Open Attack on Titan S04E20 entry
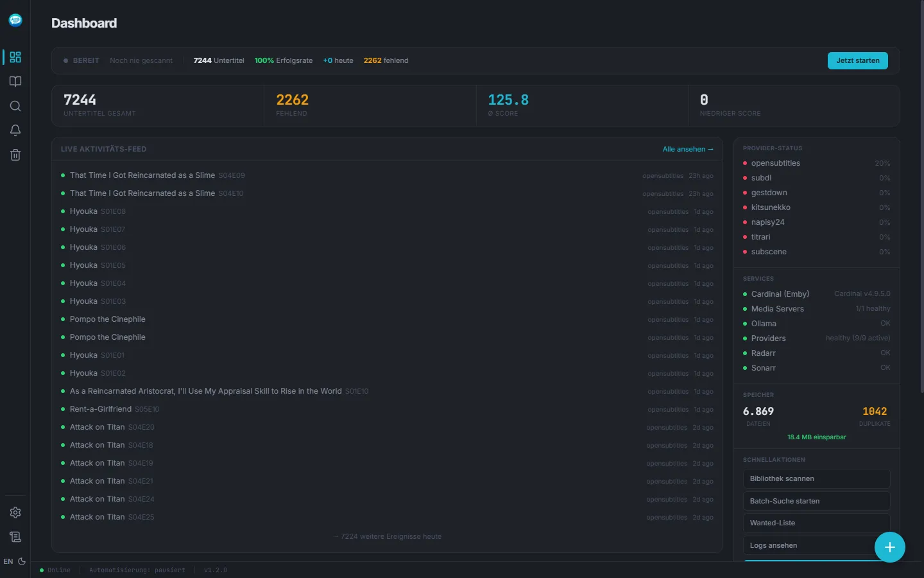The height and width of the screenshot is (578, 924). coord(387,427)
